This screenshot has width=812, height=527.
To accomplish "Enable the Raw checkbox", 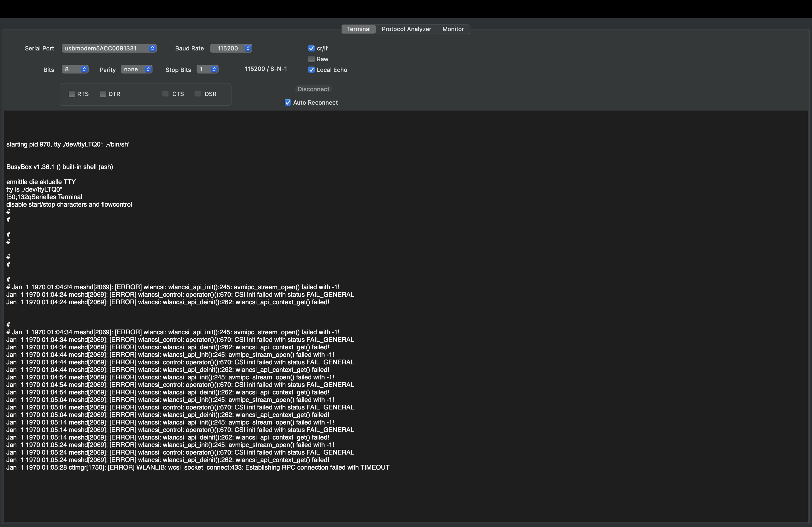I will [x=311, y=59].
